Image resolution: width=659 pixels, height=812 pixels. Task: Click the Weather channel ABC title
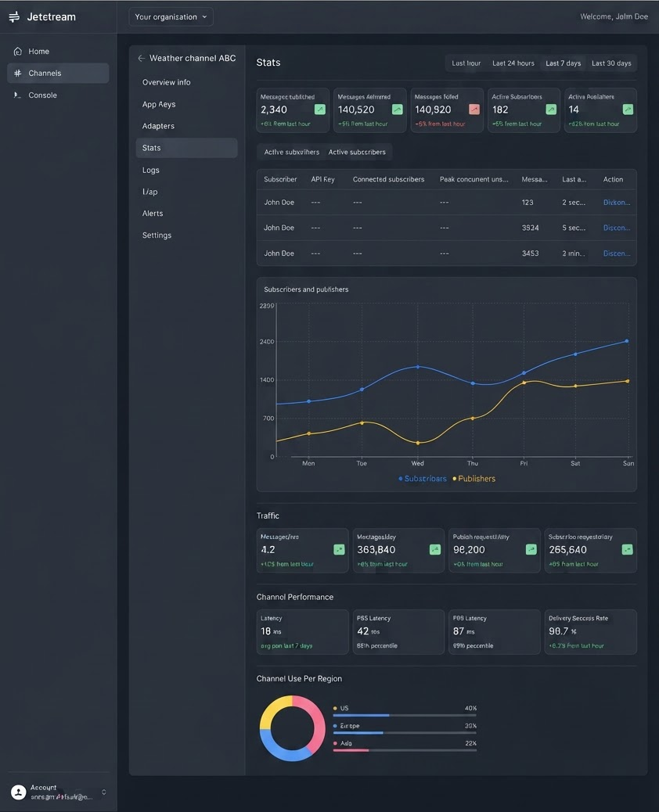coord(193,58)
